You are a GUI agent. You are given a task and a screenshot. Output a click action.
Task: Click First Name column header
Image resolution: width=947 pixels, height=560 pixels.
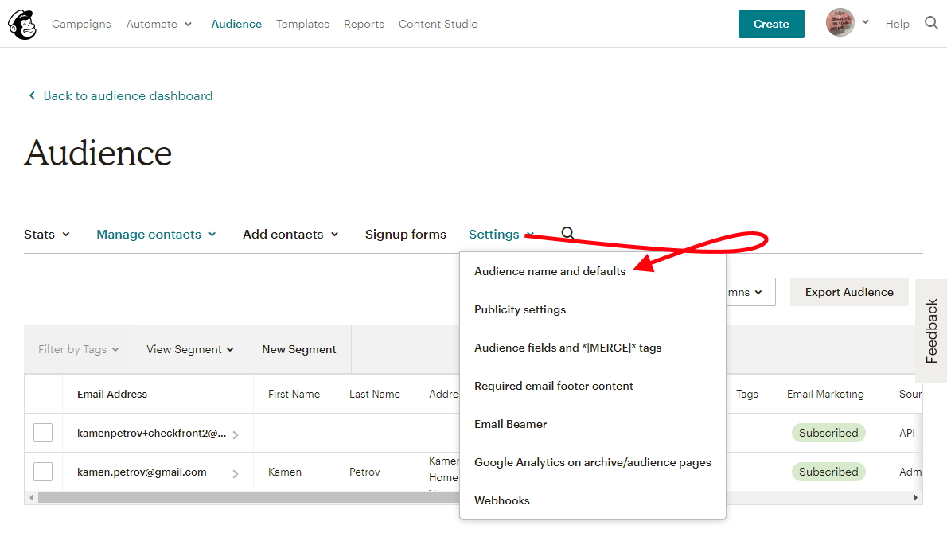(294, 394)
